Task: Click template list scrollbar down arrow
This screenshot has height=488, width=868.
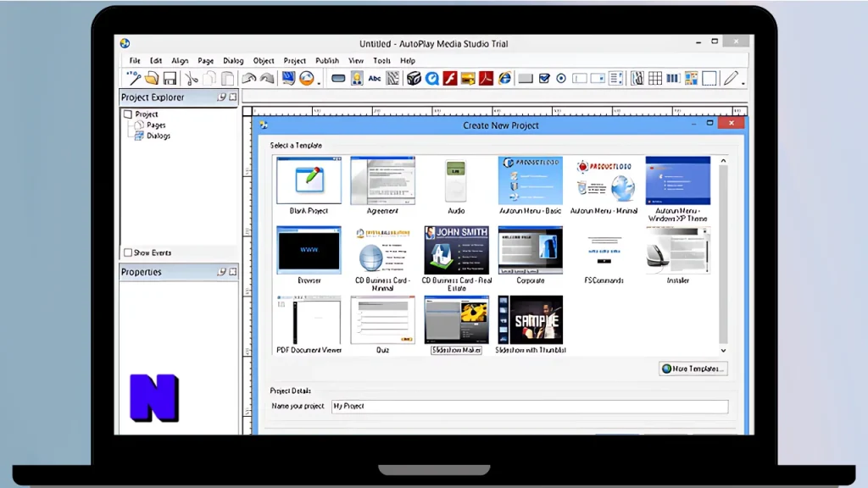Action: pos(724,350)
